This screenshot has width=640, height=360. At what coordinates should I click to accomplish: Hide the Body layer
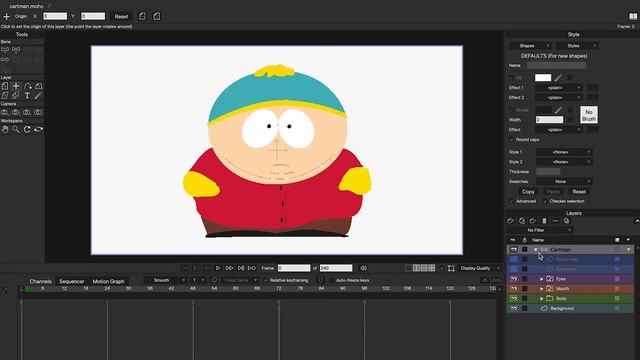point(513,298)
